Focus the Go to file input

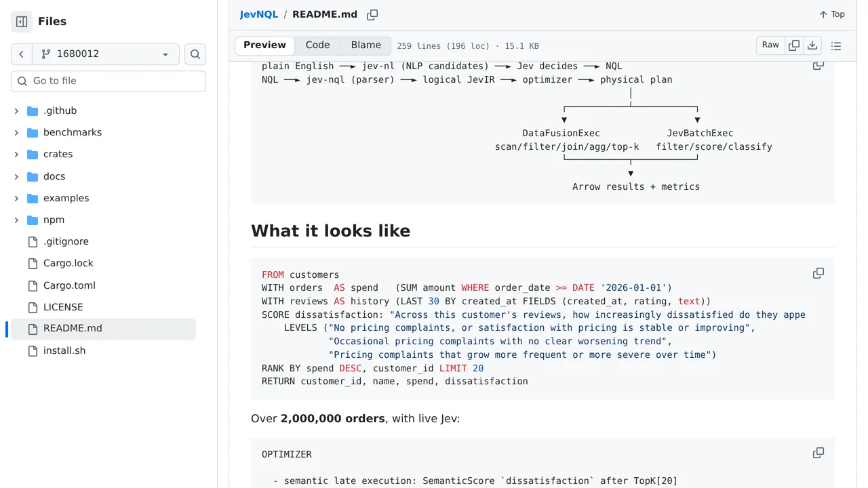click(x=108, y=81)
